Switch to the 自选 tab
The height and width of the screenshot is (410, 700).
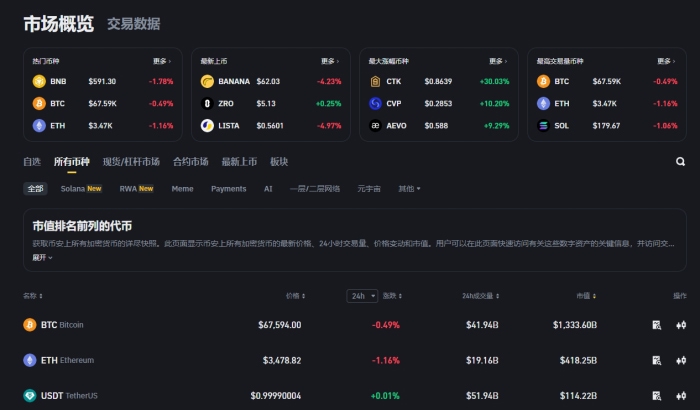point(32,161)
